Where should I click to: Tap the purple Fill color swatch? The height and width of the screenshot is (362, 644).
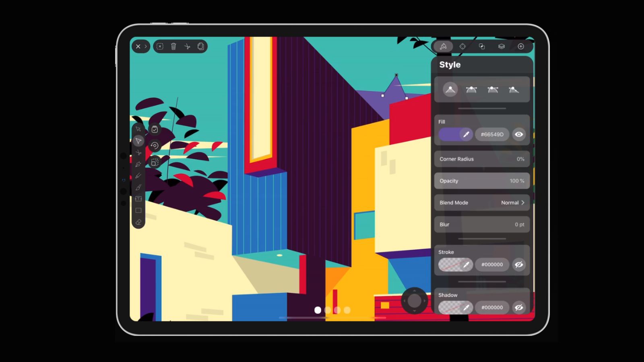coord(449,134)
